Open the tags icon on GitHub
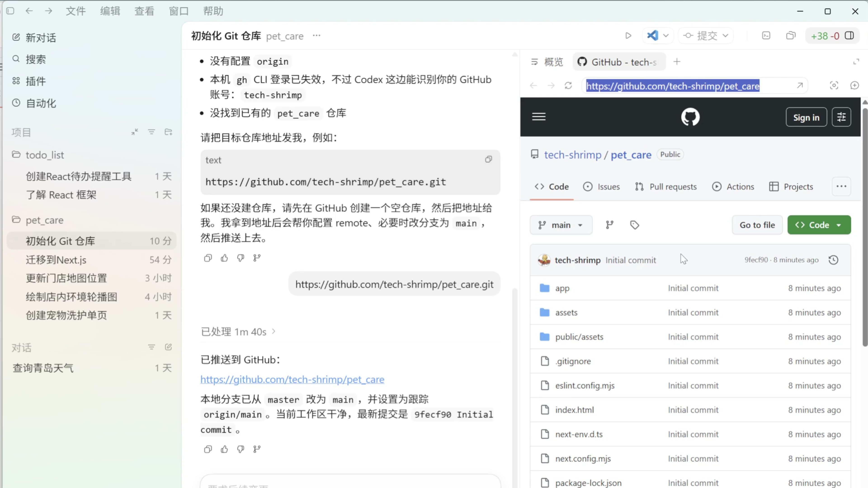Viewport: 868px width, 488px height. (634, 225)
